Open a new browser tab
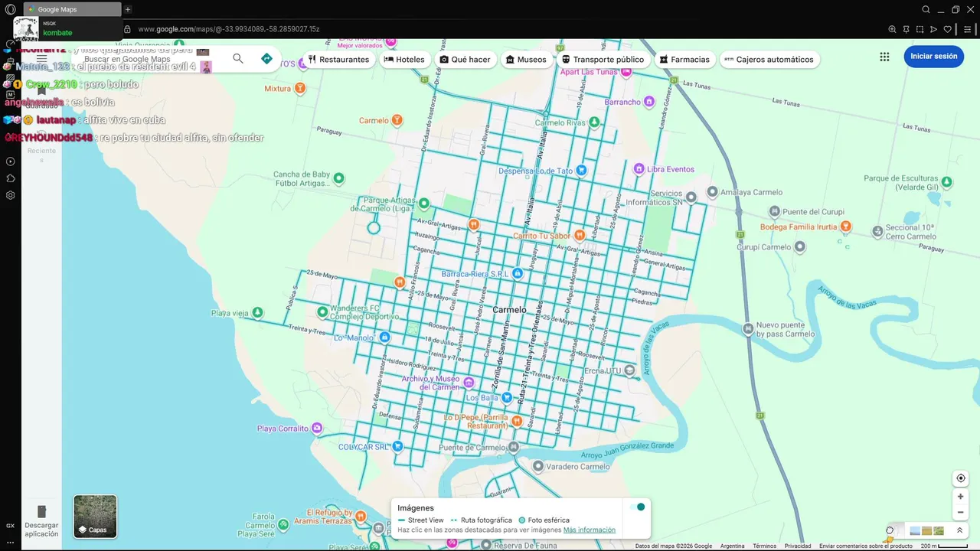 tap(128, 9)
